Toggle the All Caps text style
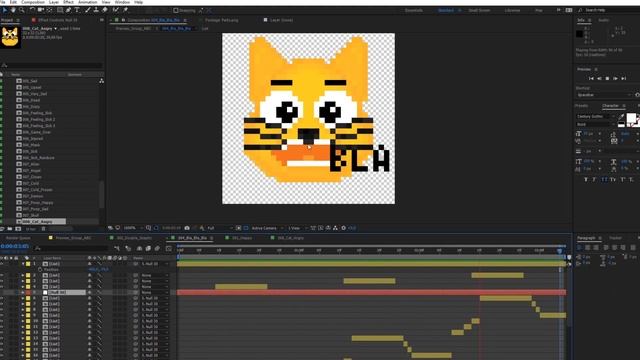640x360 pixels. [604, 180]
